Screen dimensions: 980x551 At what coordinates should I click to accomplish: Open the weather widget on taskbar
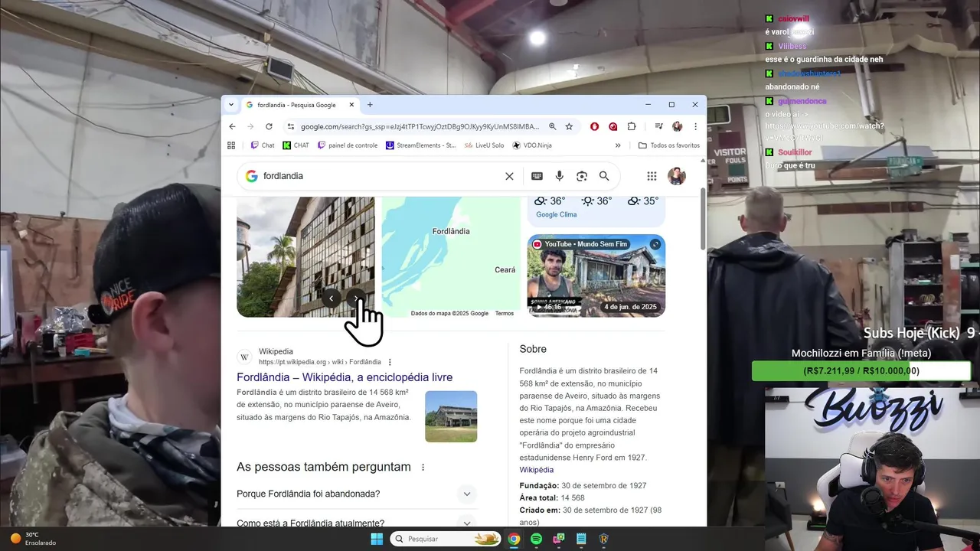33,539
